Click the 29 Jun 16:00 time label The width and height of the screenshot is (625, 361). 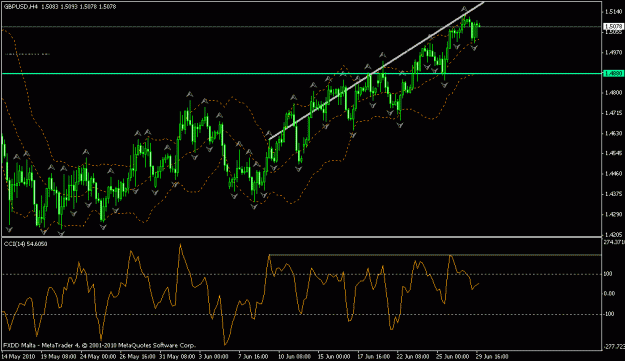click(x=492, y=356)
